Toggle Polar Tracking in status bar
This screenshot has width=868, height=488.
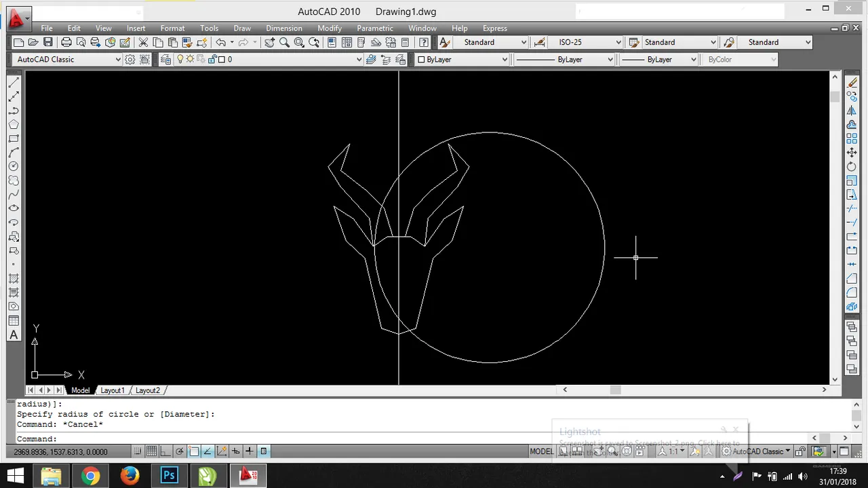pyautogui.click(x=180, y=451)
